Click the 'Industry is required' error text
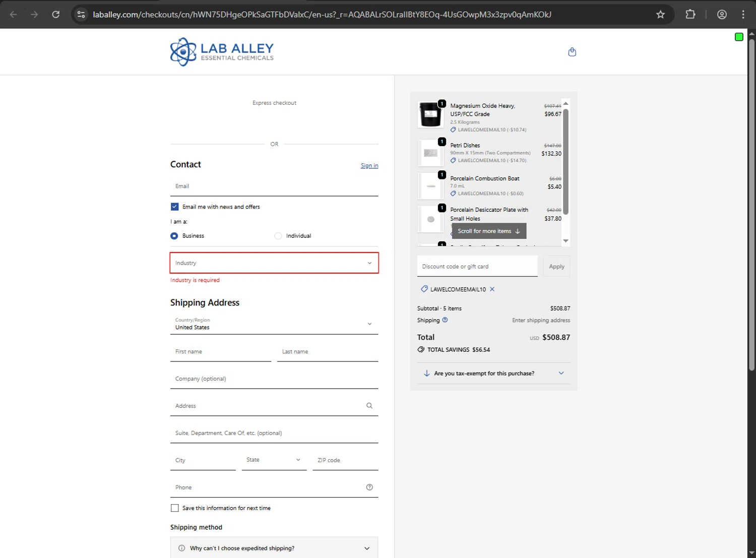 coord(195,280)
